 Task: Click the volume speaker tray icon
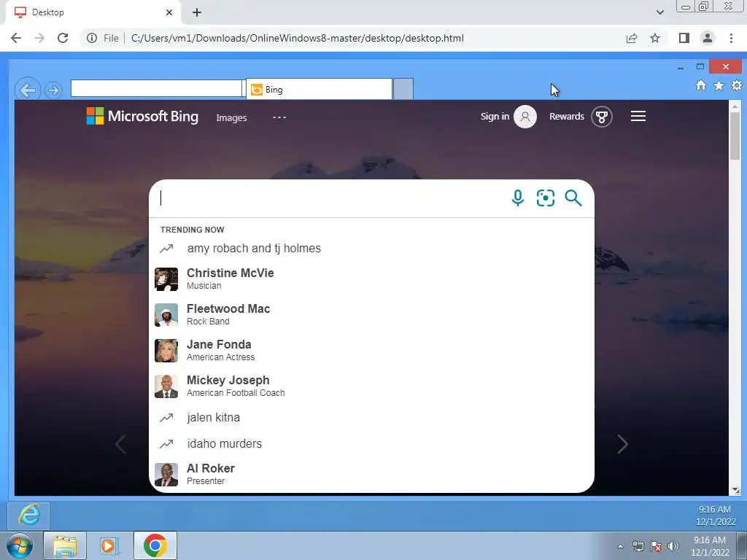pos(673,546)
